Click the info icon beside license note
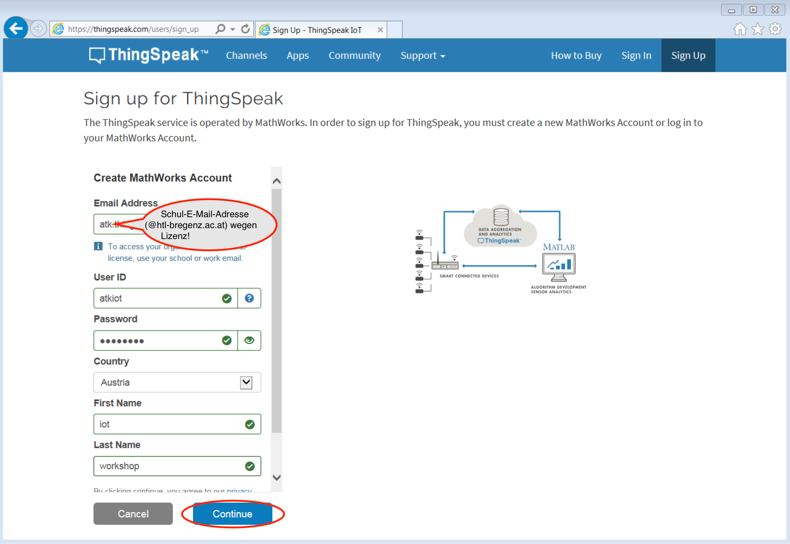Viewport: 790px width, 544px height. pyautogui.click(x=98, y=246)
